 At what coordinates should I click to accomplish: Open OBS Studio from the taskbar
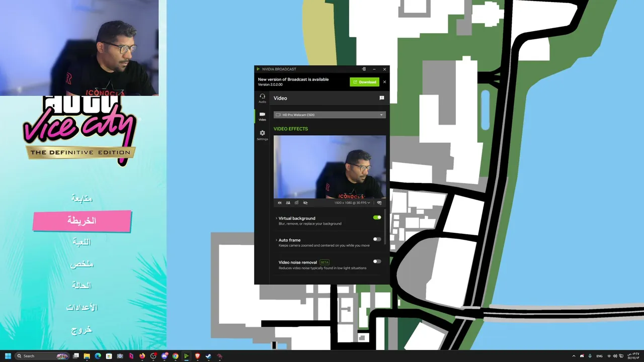click(x=153, y=356)
